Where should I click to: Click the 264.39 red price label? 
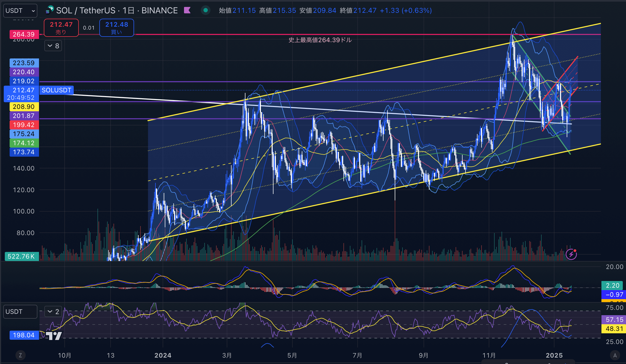[x=24, y=34]
